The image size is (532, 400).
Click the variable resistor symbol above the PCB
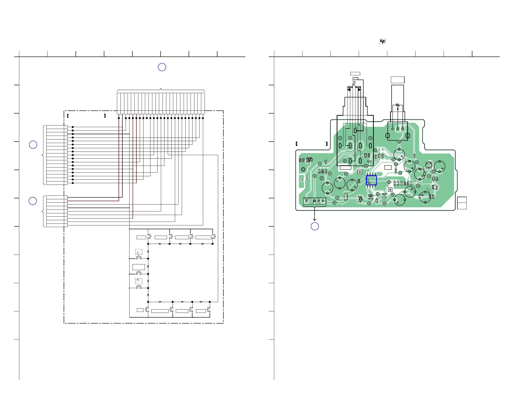398,105
